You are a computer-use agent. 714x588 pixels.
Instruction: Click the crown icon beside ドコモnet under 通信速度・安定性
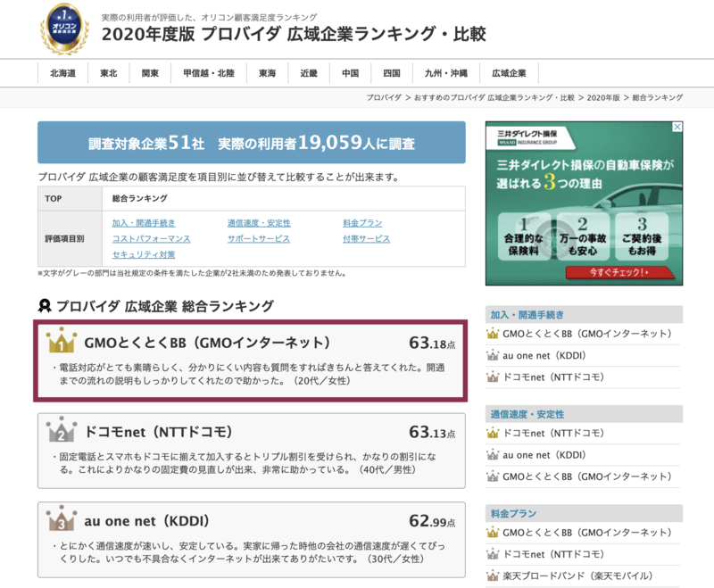[x=492, y=433]
